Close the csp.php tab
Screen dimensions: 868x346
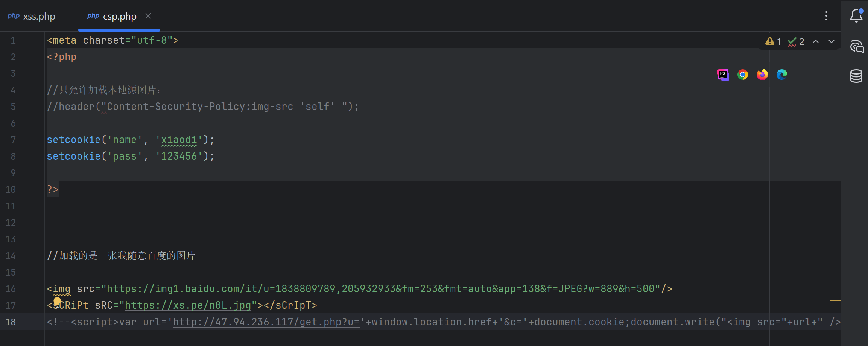[148, 16]
